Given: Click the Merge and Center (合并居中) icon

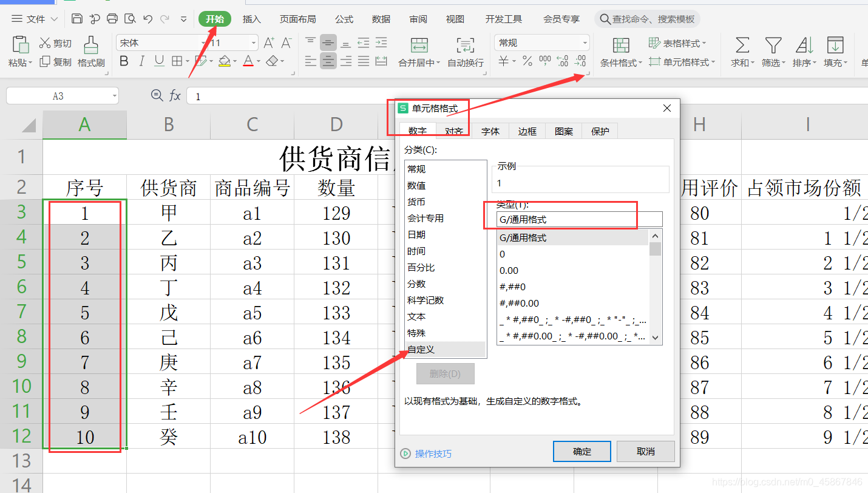Looking at the screenshot, I should tap(419, 45).
